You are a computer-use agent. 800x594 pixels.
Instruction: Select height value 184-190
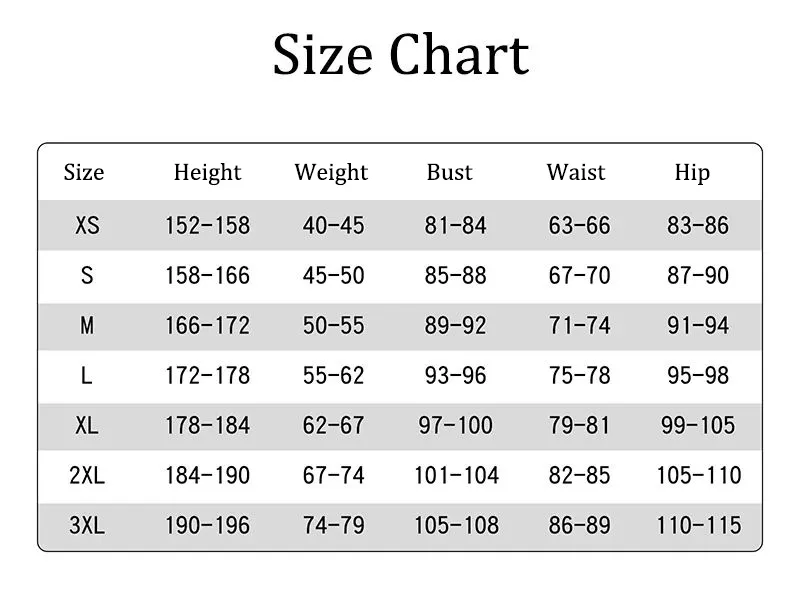(x=207, y=476)
